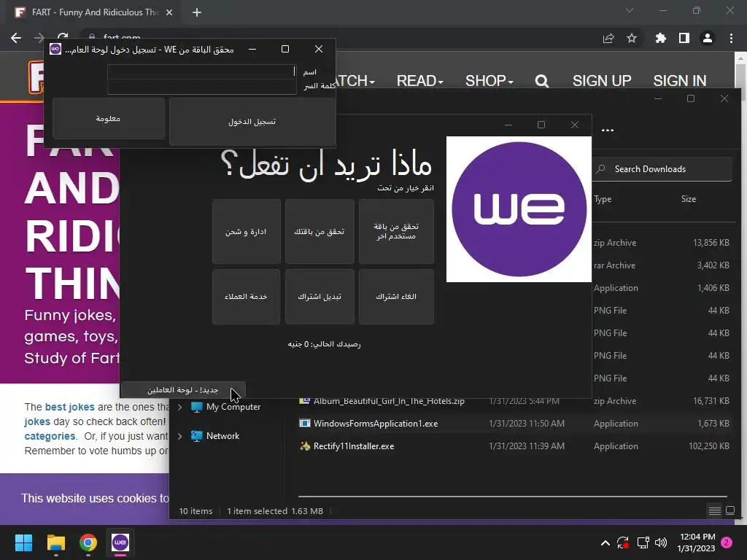
Task: Open new Chrome tab with plus
Action: [x=197, y=12]
